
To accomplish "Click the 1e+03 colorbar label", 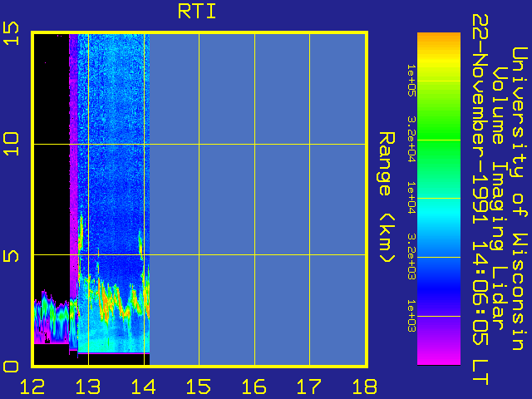I will pos(411,316).
